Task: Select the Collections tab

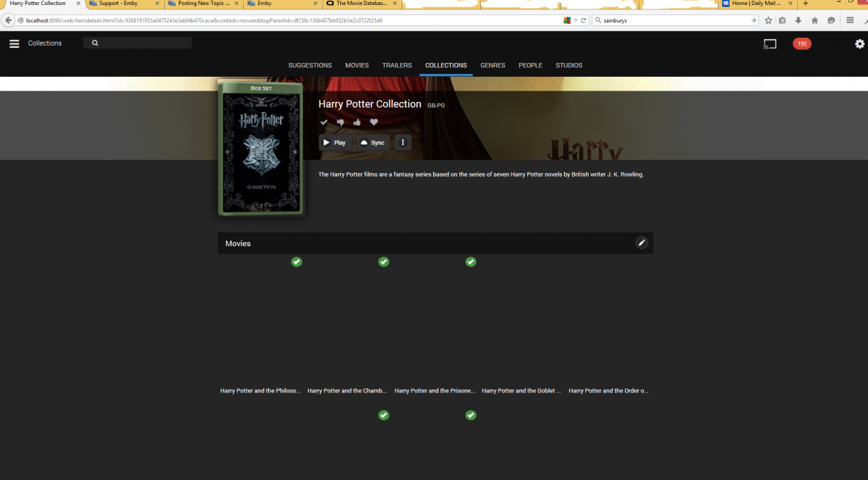Action: [446, 65]
